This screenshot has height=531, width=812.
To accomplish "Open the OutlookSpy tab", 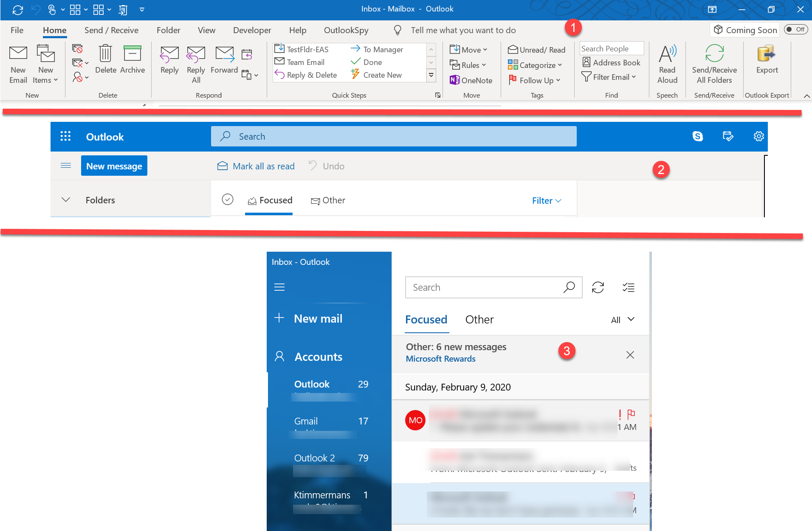I will click(346, 30).
